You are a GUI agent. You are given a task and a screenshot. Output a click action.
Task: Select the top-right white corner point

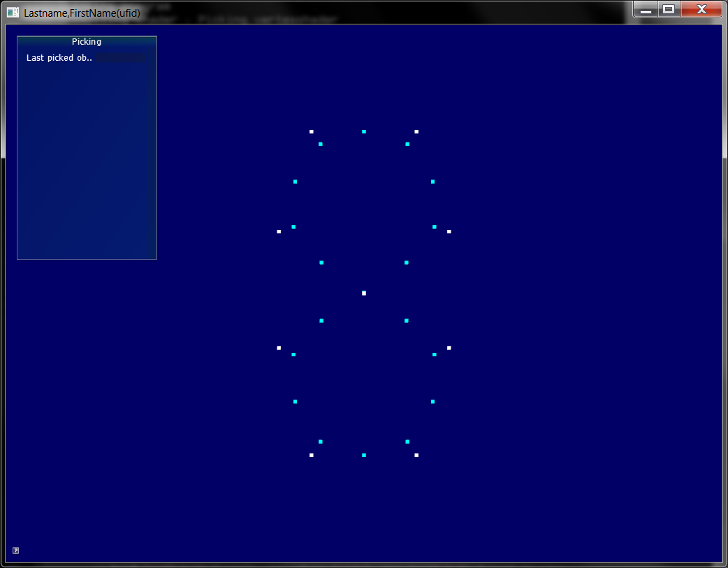point(416,131)
